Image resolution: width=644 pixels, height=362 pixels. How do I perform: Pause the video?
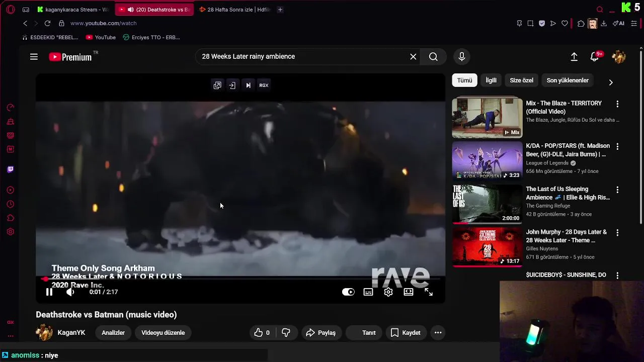coord(49,292)
